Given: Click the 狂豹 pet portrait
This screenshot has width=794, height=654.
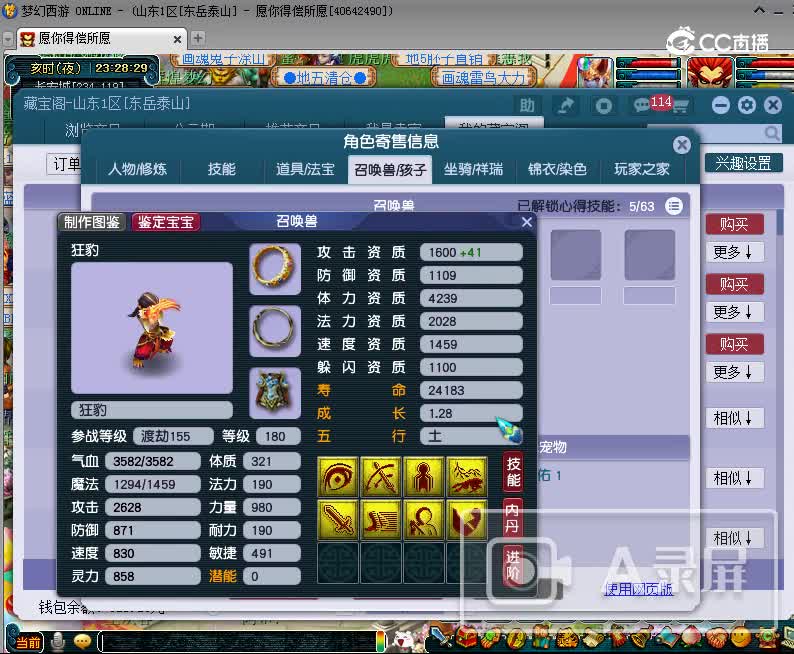Looking at the screenshot, I should coord(152,328).
